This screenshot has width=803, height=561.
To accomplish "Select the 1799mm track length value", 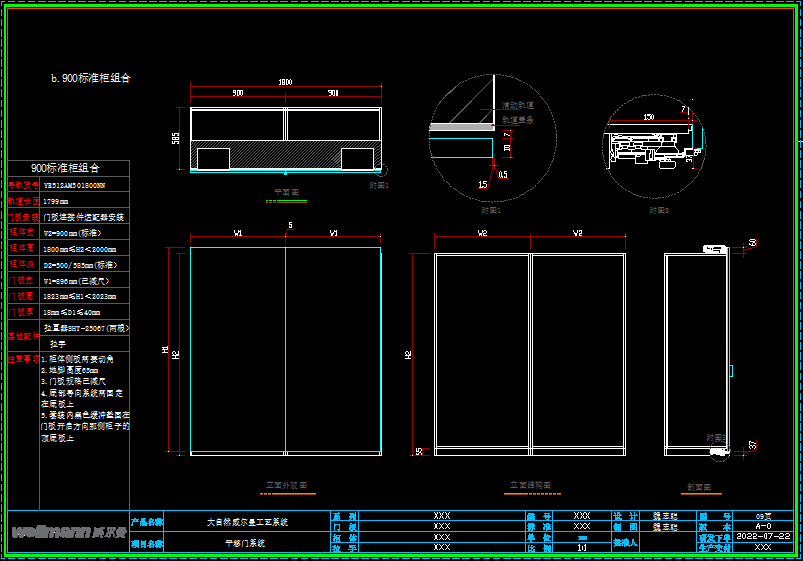I will point(57,201).
